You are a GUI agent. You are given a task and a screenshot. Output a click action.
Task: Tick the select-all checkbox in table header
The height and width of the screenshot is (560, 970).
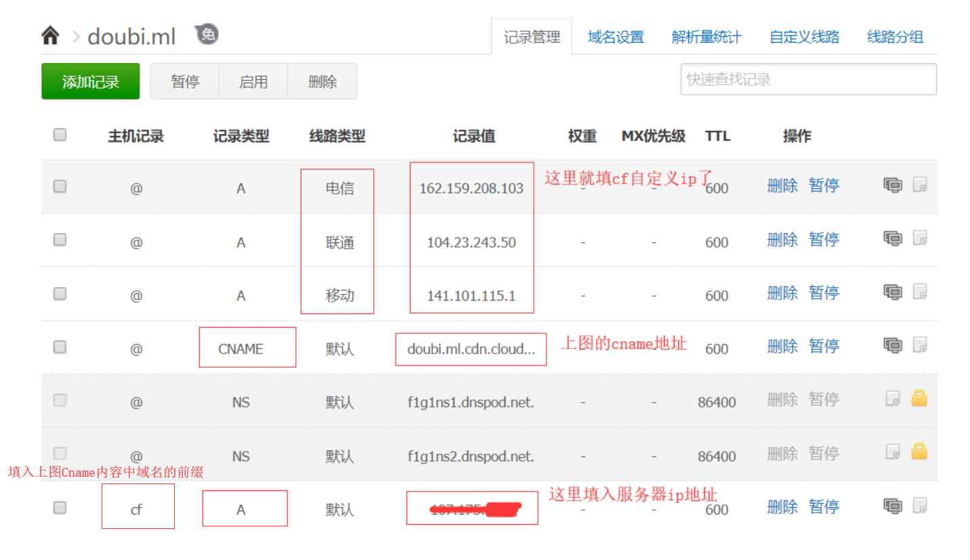[x=60, y=134]
